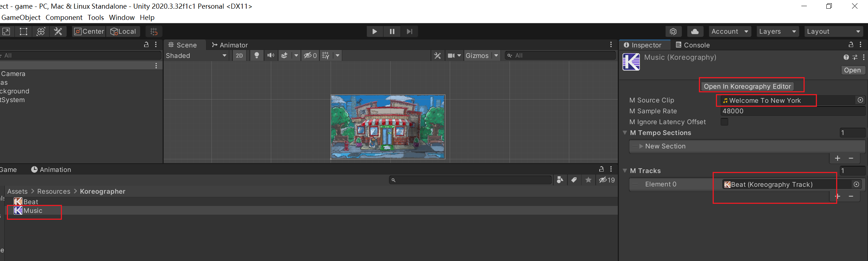Switch to the Scene tab

pos(183,45)
